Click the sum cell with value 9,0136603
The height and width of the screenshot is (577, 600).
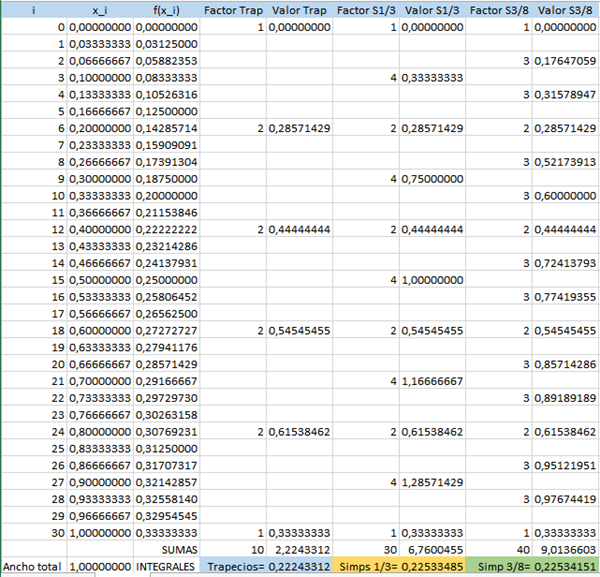tap(566, 550)
